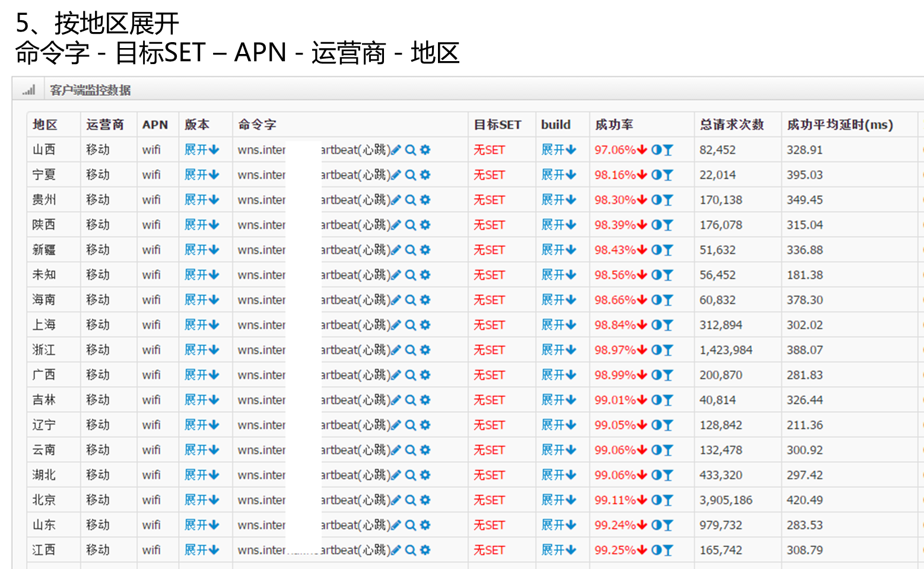Click the 成功平均延时(ms) column header
This screenshot has width=924, height=569.
coord(840,125)
